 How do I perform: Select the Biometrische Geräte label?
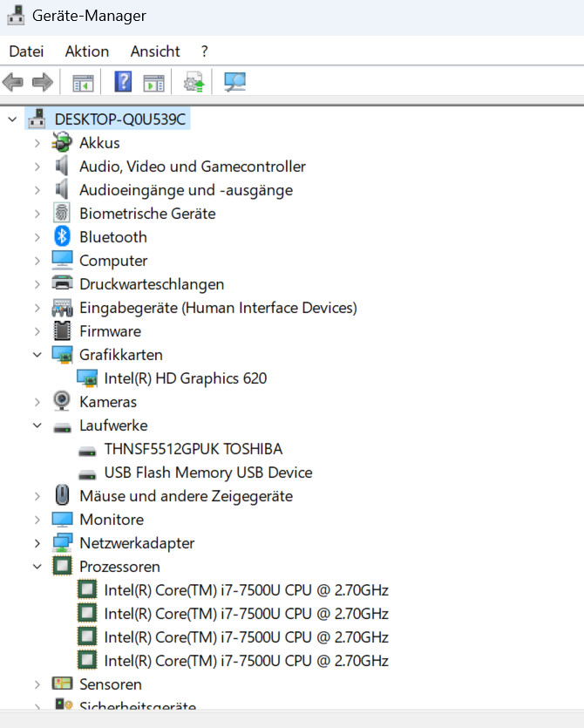(x=147, y=214)
